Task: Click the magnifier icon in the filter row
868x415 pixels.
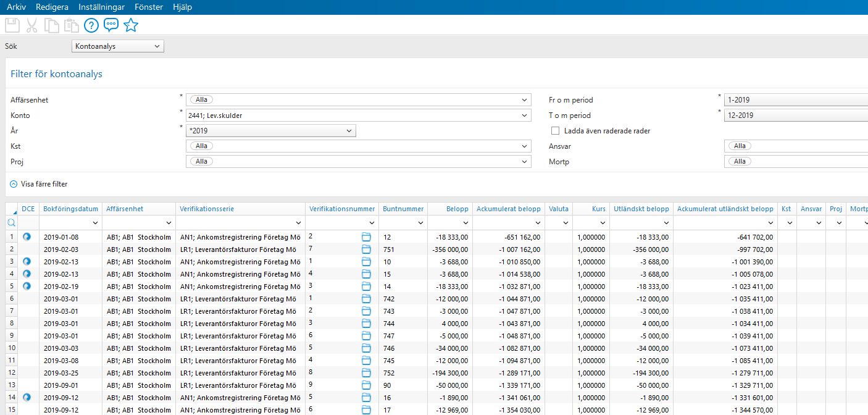Action: tap(11, 222)
